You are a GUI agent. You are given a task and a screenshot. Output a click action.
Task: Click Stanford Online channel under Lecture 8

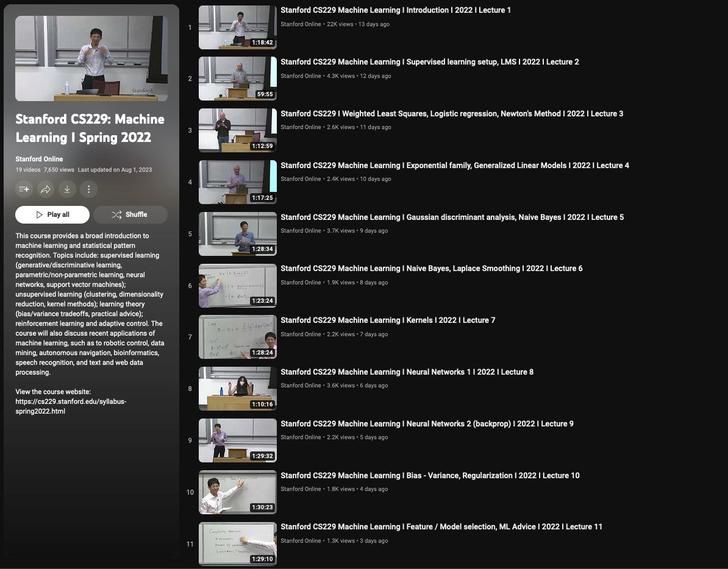coord(301,386)
